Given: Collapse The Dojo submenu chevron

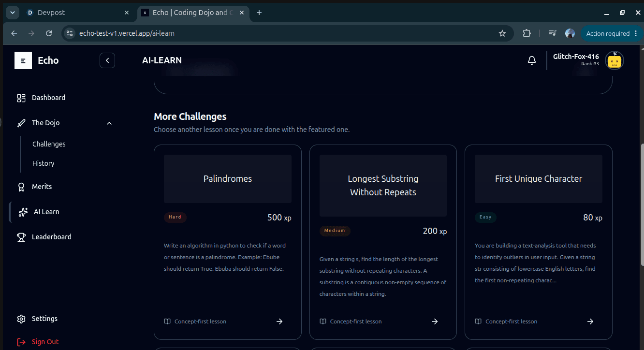Looking at the screenshot, I should 109,123.
